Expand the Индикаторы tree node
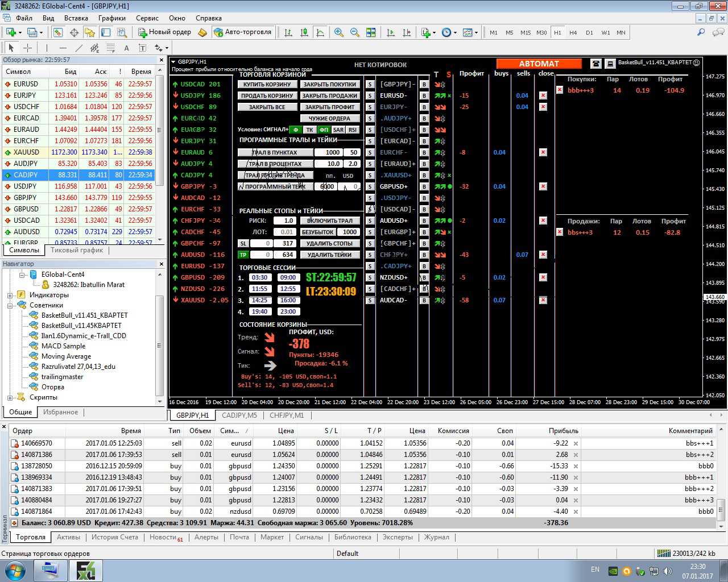The image size is (728, 582). click(10, 295)
